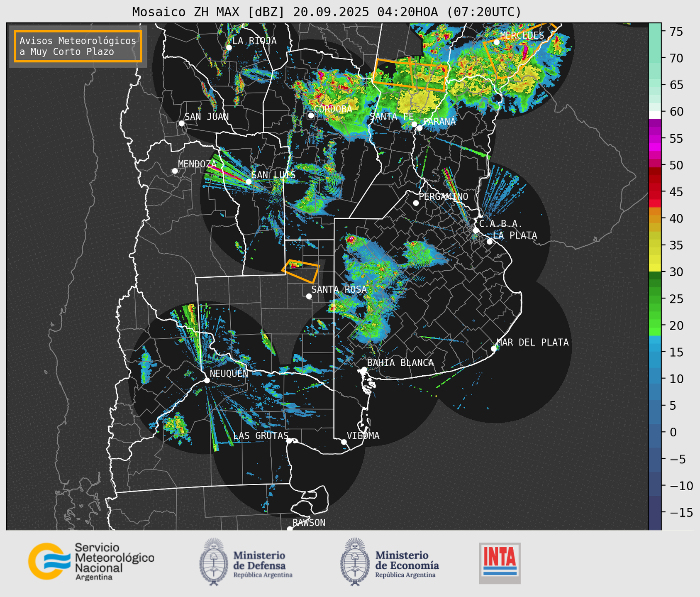Viewport: 700px width, 597px height.
Task: Click the CORDOBA city marker
Action: (311, 115)
